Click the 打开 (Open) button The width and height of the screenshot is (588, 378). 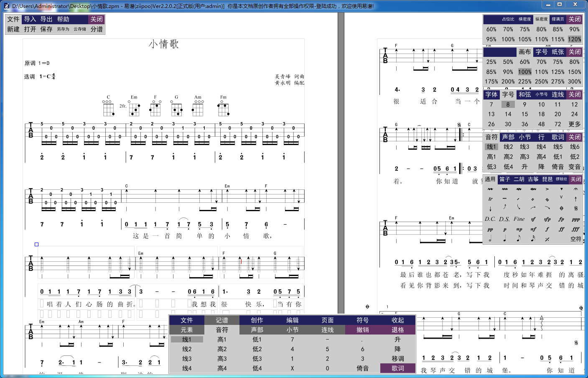click(x=30, y=29)
